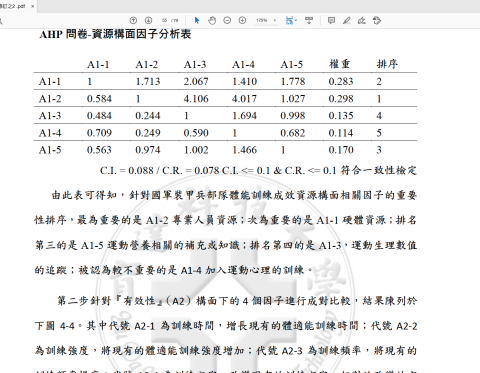Click cell value 0.244
The height and width of the screenshot is (373, 480).
click(148, 116)
